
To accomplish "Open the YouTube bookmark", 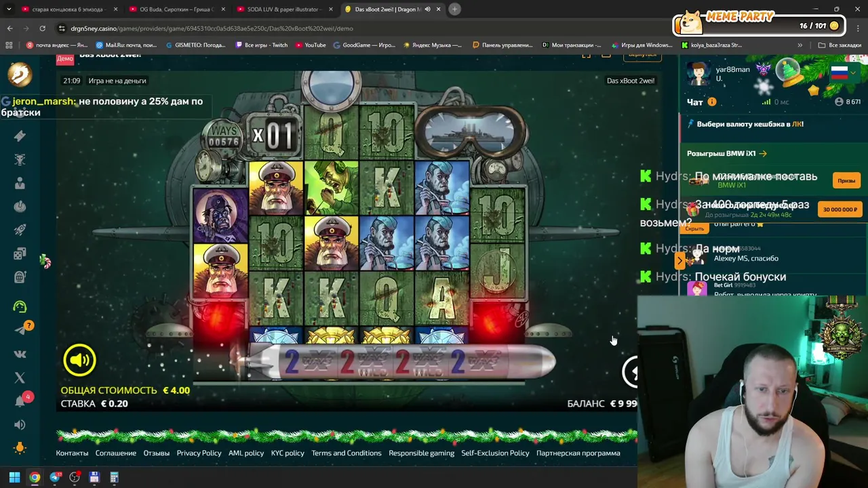I will coord(311,45).
